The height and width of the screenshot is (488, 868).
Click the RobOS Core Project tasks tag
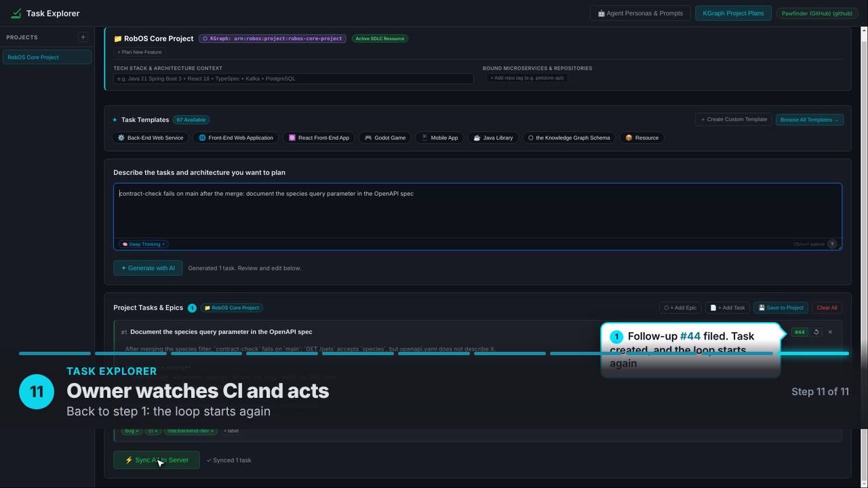pos(231,308)
